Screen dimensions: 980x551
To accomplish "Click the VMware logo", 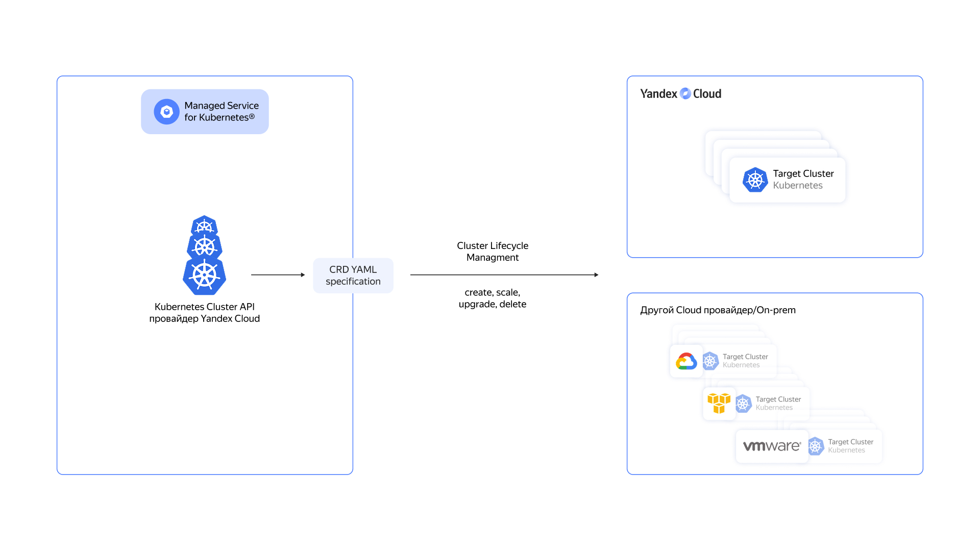I will 771,446.
